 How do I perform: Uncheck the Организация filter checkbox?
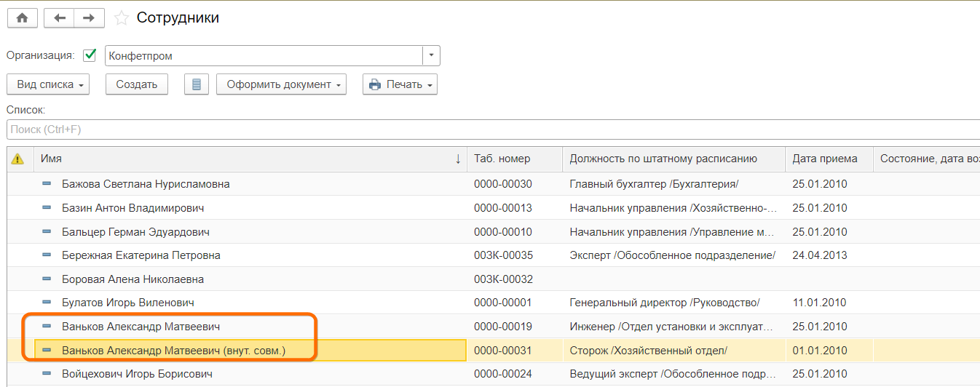coord(90,55)
